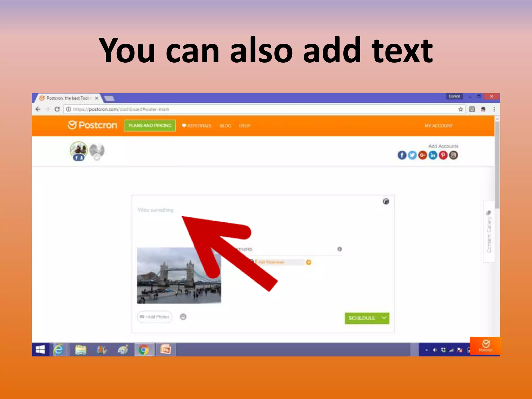
Task: Add a Facebook account
Action: tap(402, 155)
